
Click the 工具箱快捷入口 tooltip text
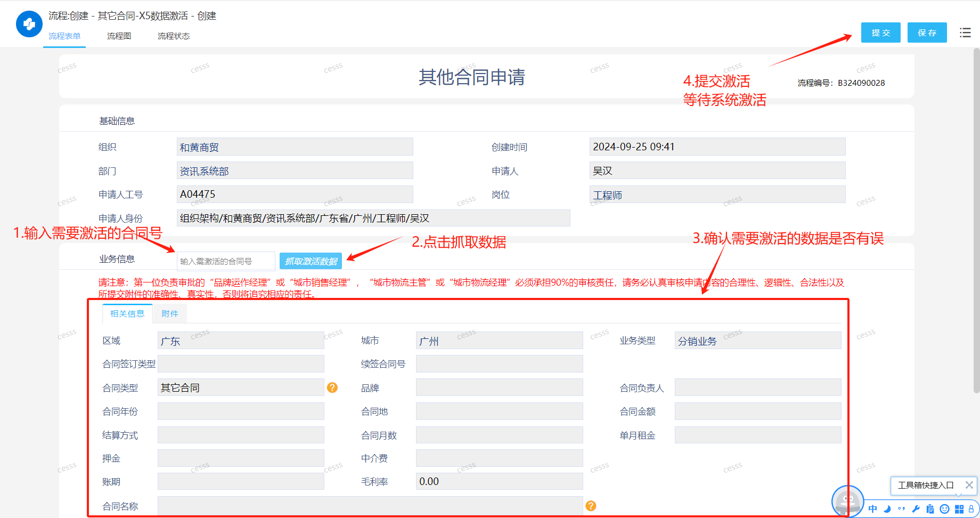(926, 485)
